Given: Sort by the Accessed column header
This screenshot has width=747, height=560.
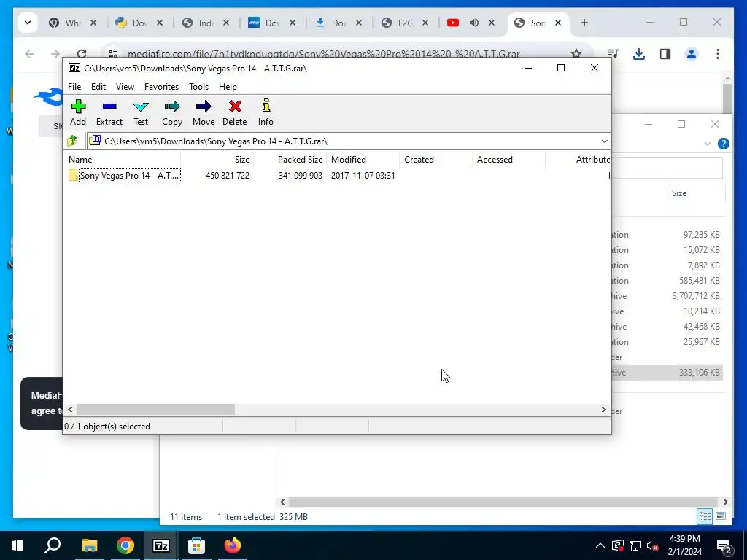Looking at the screenshot, I should coord(508,160).
